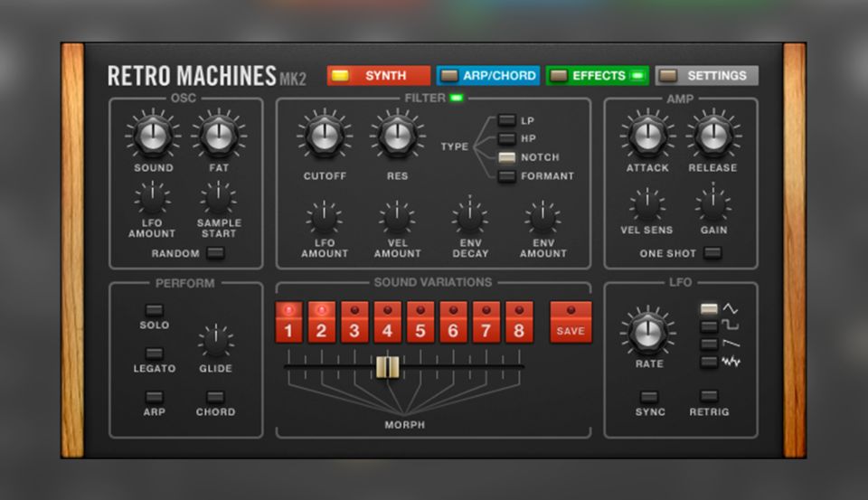868x500 pixels.
Task: Click the AMP ATTACK knob
Action: 647,136
